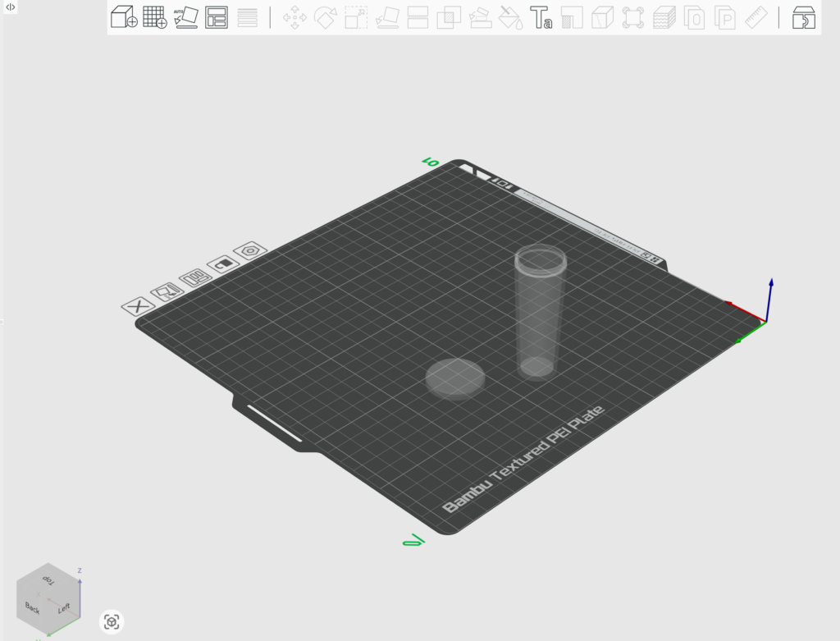
Task: Add a new plate via grid-plus icon
Action: [x=155, y=16]
